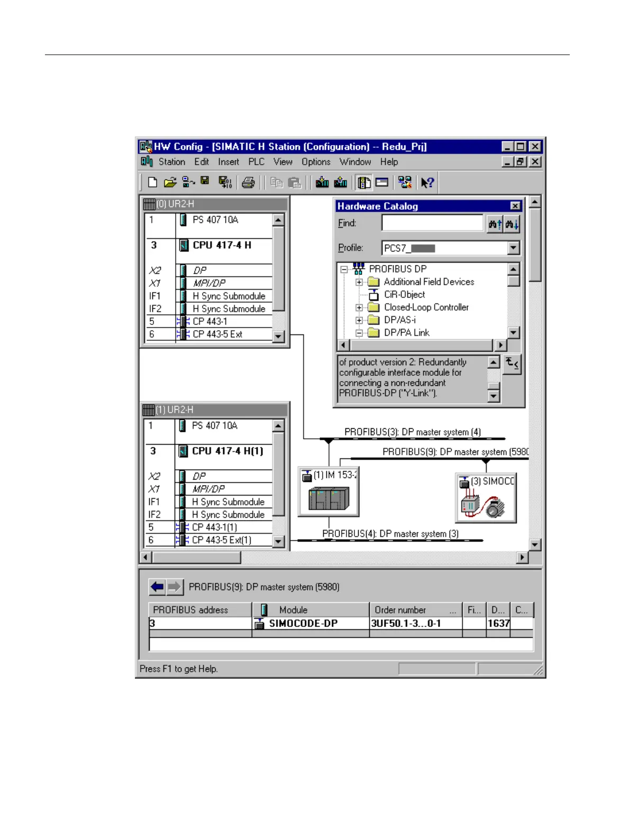630x840 pixels.
Task: Click the Copy toolbar icon
Action: tap(276, 183)
